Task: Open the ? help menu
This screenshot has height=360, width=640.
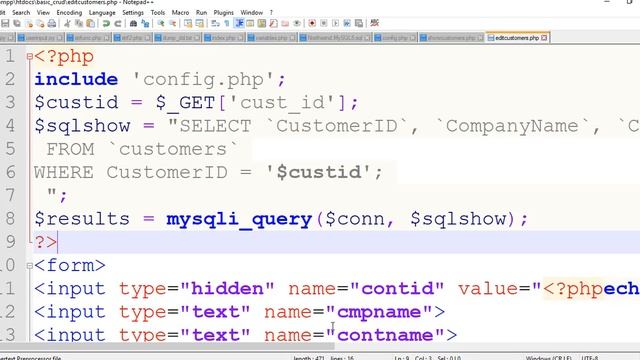Action: (271, 13)
